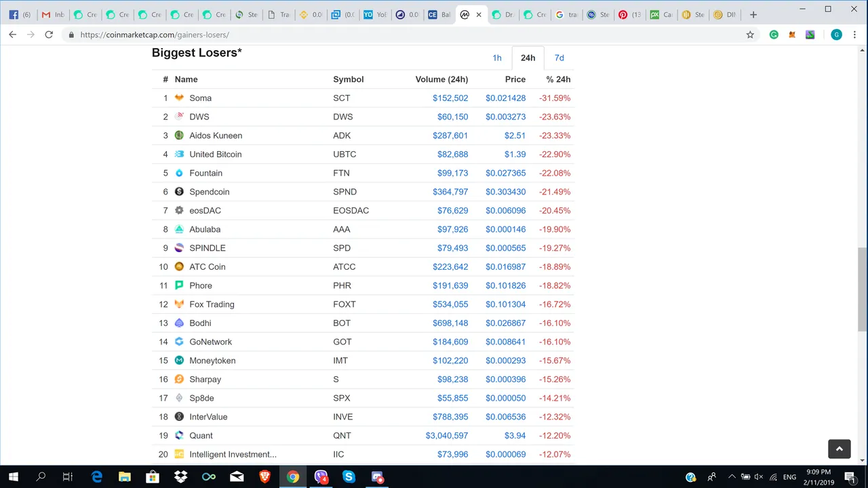Image resolution: width=868 pixels, height=488 pixels.
Task: Click the ATC Coin icon
Action: point(179,267)
